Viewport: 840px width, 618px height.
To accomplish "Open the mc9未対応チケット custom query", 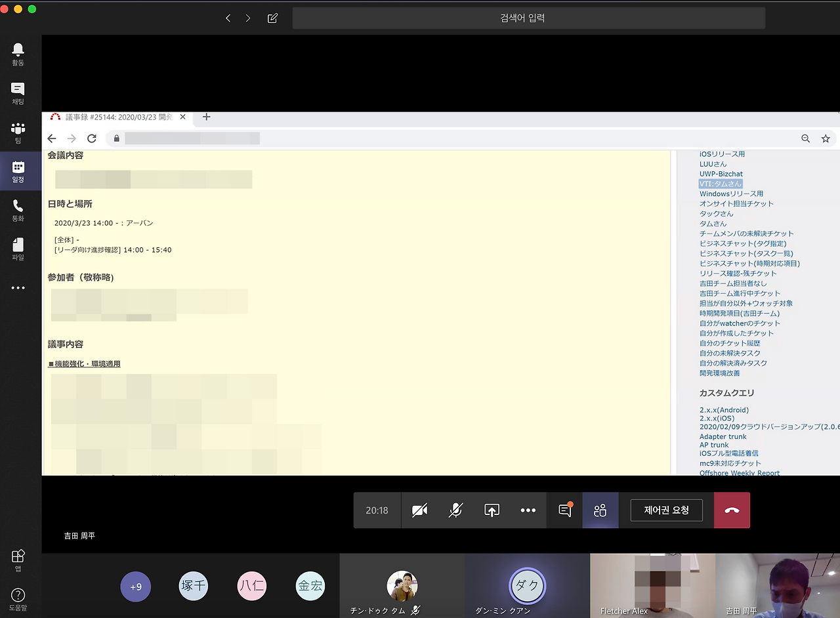I will pyautogui.click(x=730, y=463).
